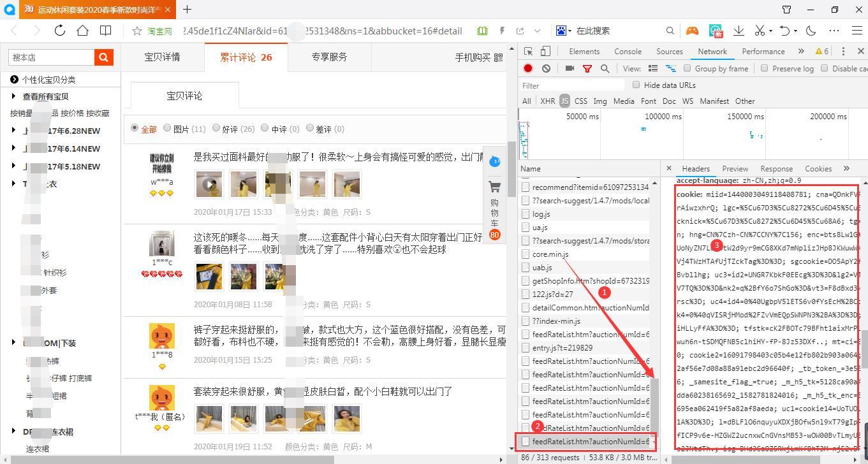Screen dimensions: 868x464
Task: Toggle capture screenshots camera icon
Action: tap(570, 68)
